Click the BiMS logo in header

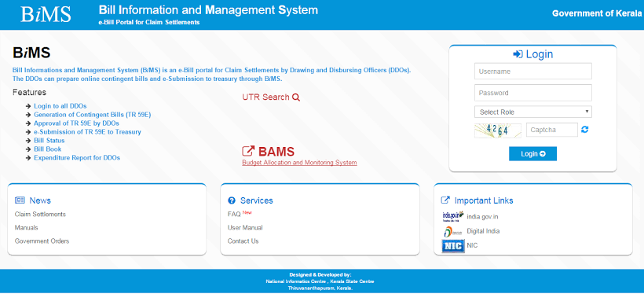coord(46,14)
